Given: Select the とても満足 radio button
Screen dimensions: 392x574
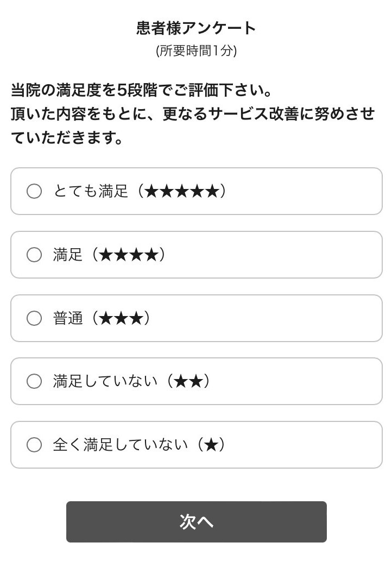Looking at the screenshot, I should (x=34, y=191).
